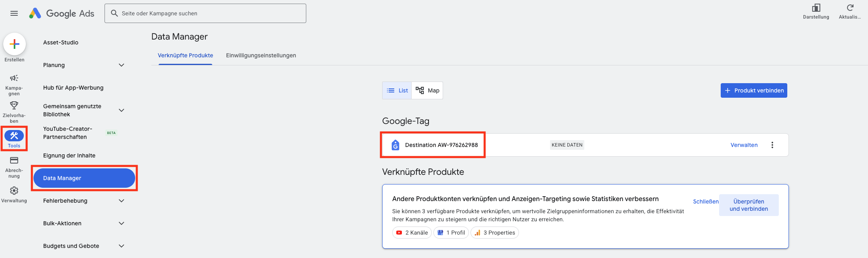
Task: Click the Darstellung icon
Action: (816, 8)
